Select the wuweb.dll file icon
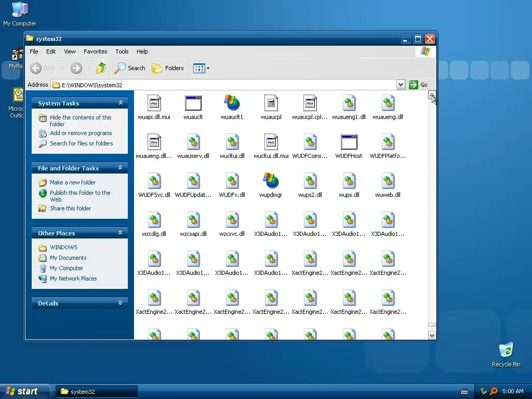Viewport: 532px width, 399px height. pyautogui.click(x=388, y=181)
